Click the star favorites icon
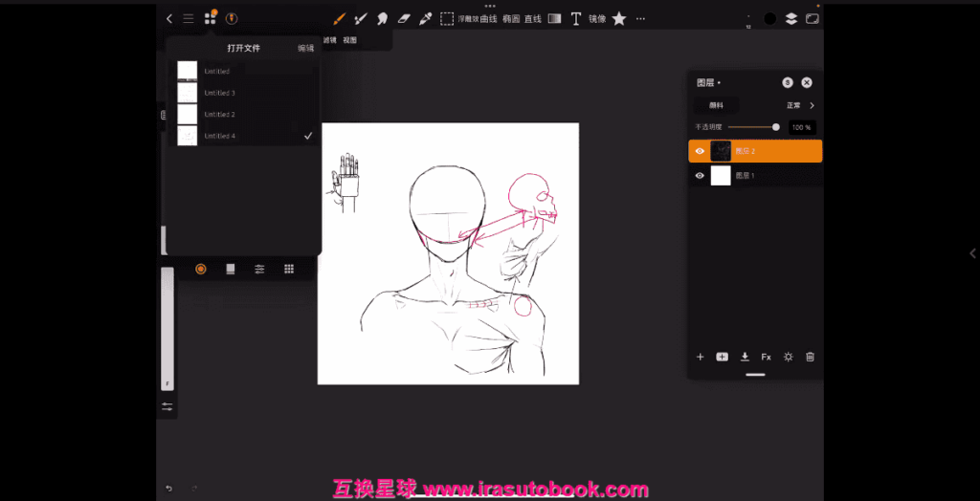This screenshot has height=501, width=980. pos(619,18)
